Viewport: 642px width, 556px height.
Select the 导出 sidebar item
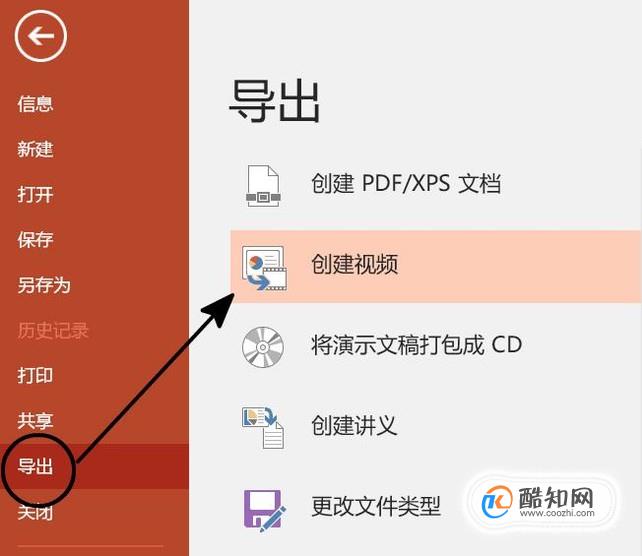click(94, 466)
